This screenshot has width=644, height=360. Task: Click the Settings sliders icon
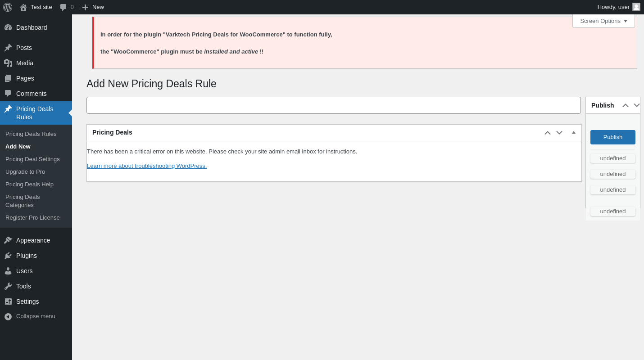[8, 301]
